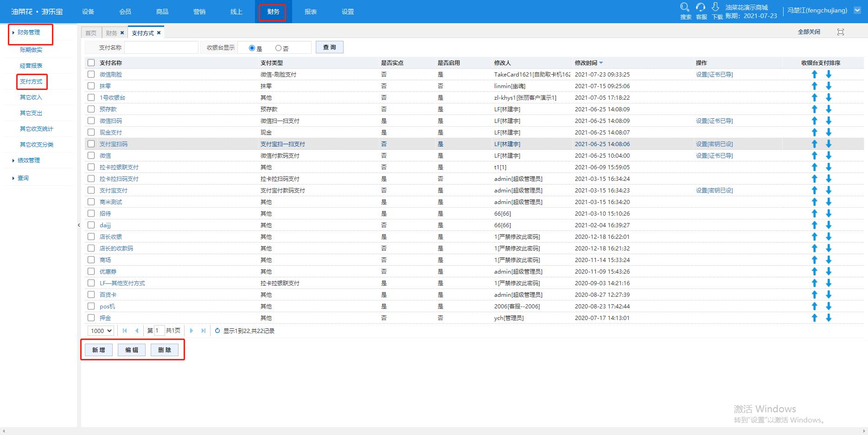
Task: Collapse the left sidebar with the arrow handle
Action: [x=79, y=225]
